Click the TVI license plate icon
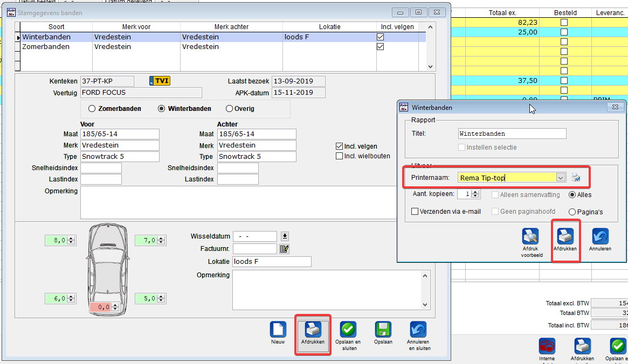The height and width of the screenshot is (364, 628). (160, 81)
